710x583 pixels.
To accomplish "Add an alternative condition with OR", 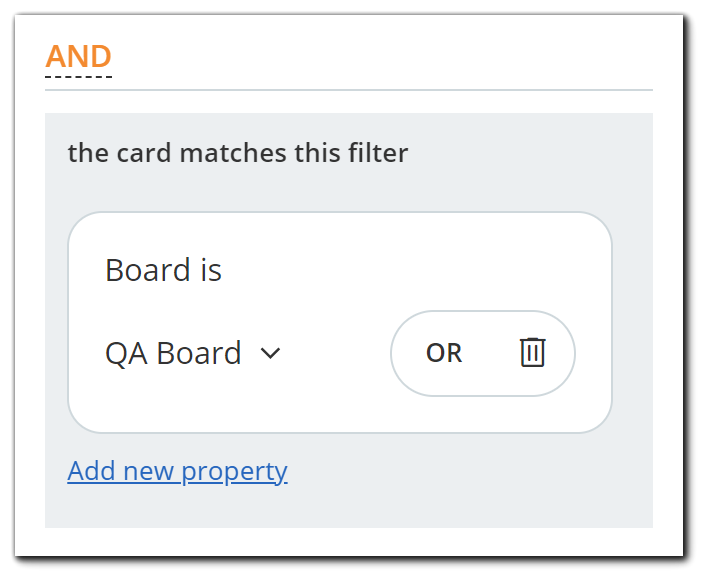I will pyautogui.click(x=444, y=353).
